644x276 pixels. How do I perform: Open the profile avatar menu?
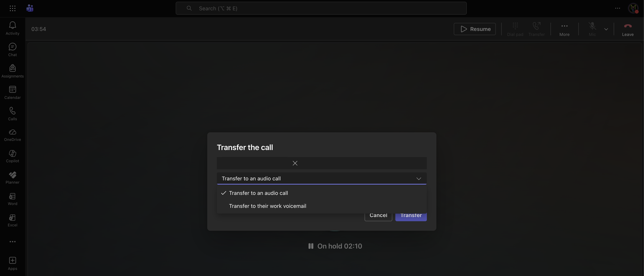633,8
